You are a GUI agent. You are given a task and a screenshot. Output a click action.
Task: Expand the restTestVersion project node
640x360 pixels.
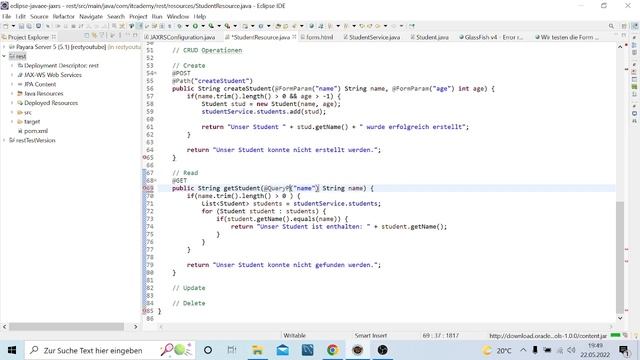coord(4,140)
